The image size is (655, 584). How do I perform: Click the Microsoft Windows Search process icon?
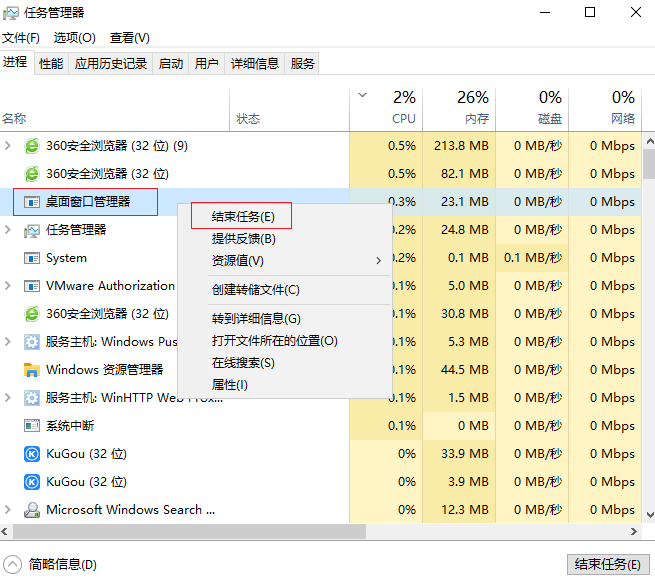coord(32,510)
